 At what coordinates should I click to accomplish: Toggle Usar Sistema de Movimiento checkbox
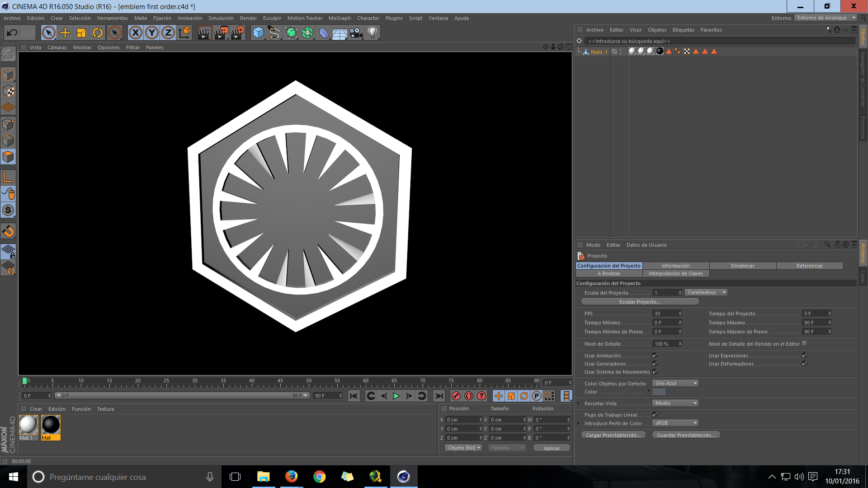point(655,372)
